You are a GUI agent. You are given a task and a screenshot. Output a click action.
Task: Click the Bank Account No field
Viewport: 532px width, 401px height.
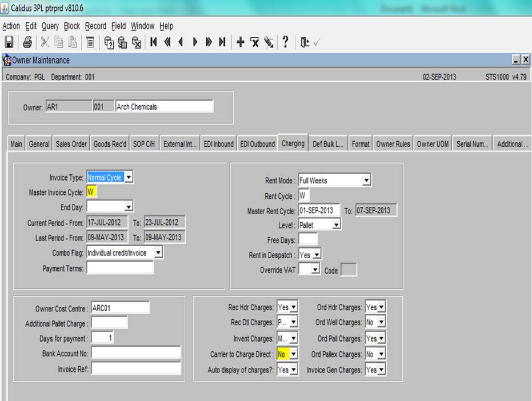[136, 352]
